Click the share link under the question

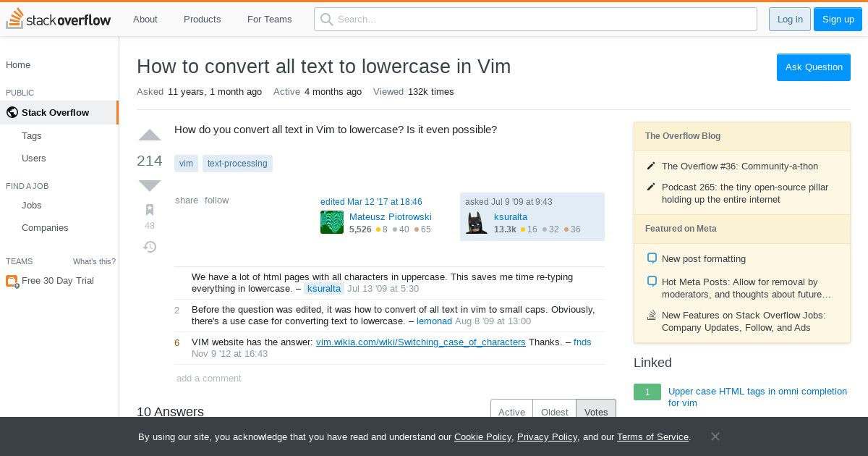tap(187, 200)
